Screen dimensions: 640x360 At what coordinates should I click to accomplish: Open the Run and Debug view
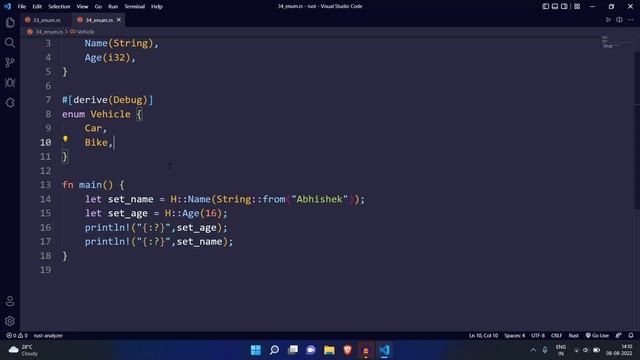(10, 82)
